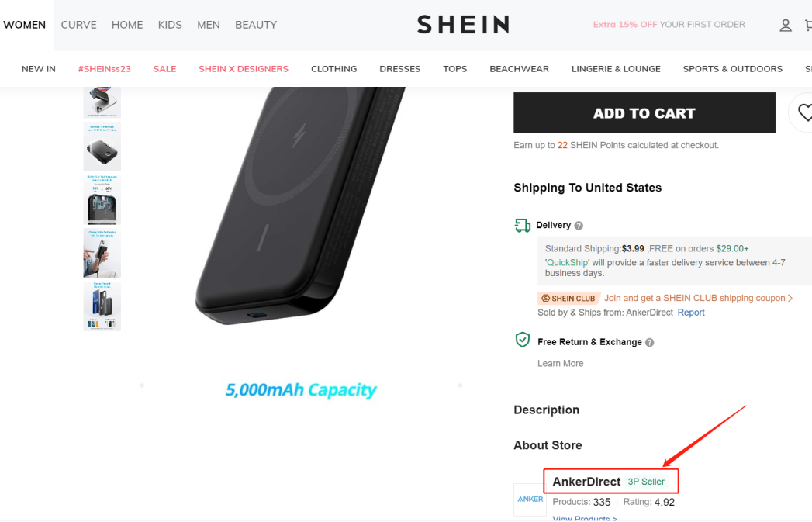
Task: Click the ANKER store logo
Action: (x=530, y=500)
